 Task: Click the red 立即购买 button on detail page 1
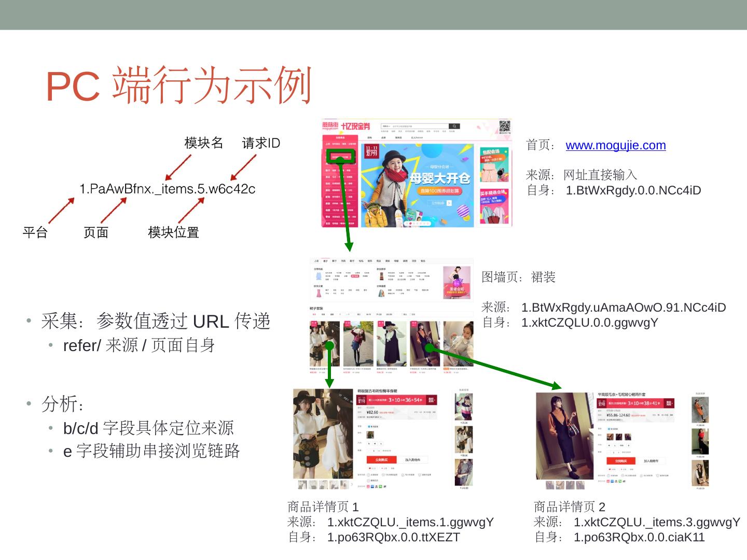(381, 459)
